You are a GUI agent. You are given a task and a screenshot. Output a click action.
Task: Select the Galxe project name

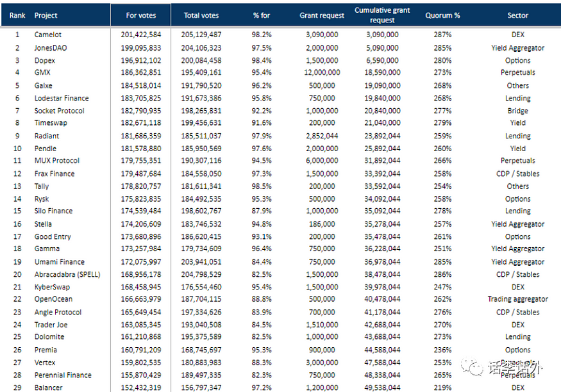(44, 85)
